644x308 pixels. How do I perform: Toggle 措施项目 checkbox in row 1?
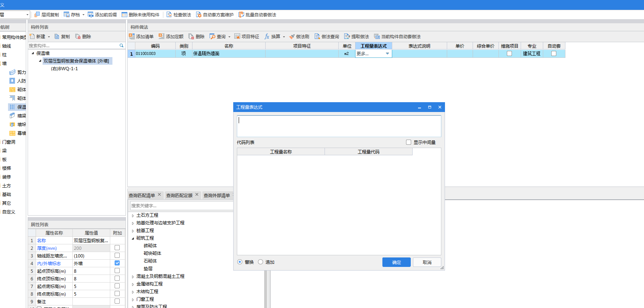click(x=509, y=53)
